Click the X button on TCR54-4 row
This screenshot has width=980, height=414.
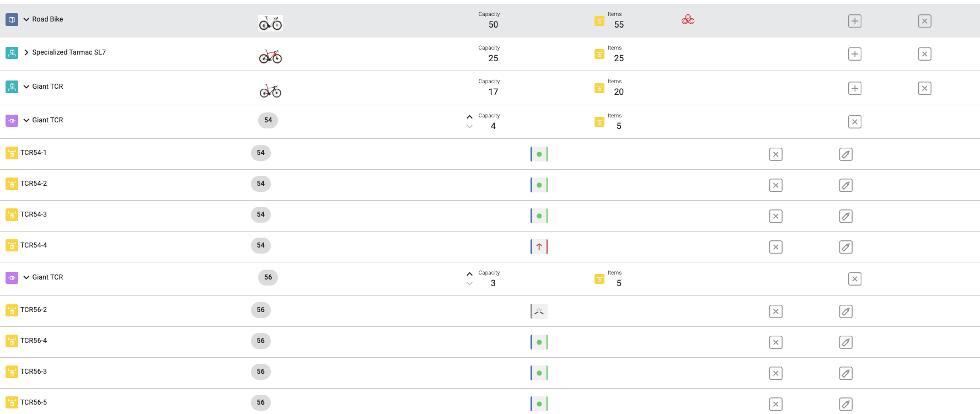tap(775, 247)
